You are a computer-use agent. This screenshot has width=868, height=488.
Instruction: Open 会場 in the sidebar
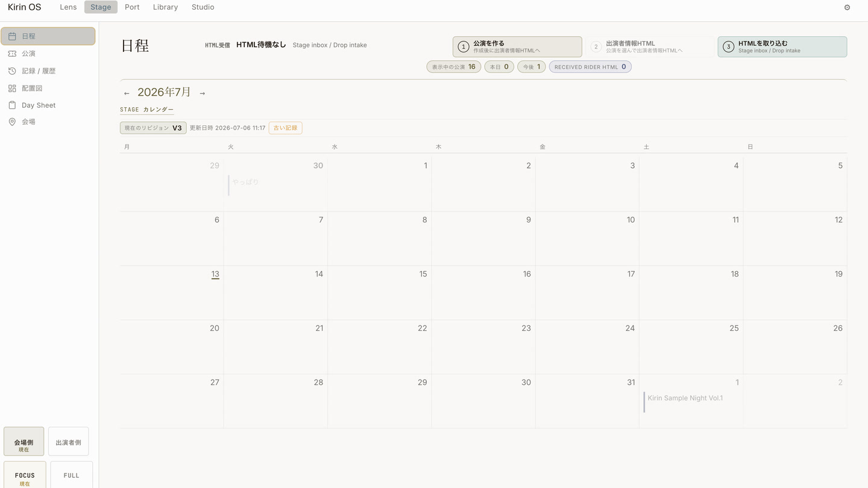48,122
